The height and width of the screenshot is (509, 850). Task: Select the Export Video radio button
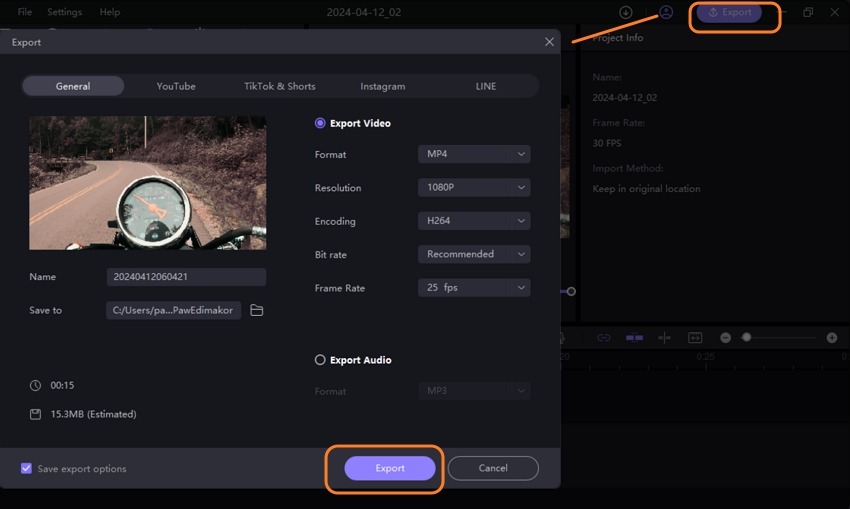320,124
